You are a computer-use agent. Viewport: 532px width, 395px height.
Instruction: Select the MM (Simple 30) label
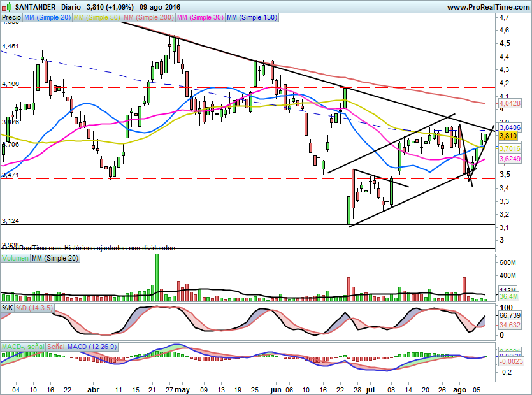click(x=201, y=17)
